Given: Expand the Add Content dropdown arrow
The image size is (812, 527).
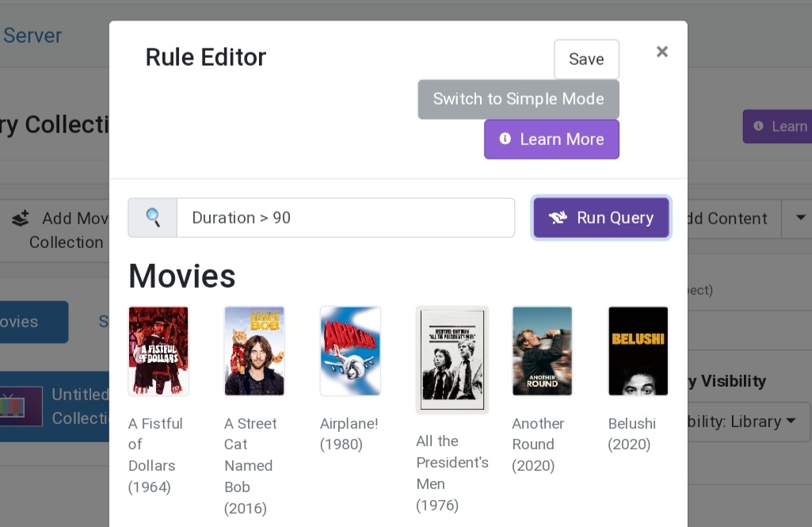Looking at the screenshot, I should [799, 218].
